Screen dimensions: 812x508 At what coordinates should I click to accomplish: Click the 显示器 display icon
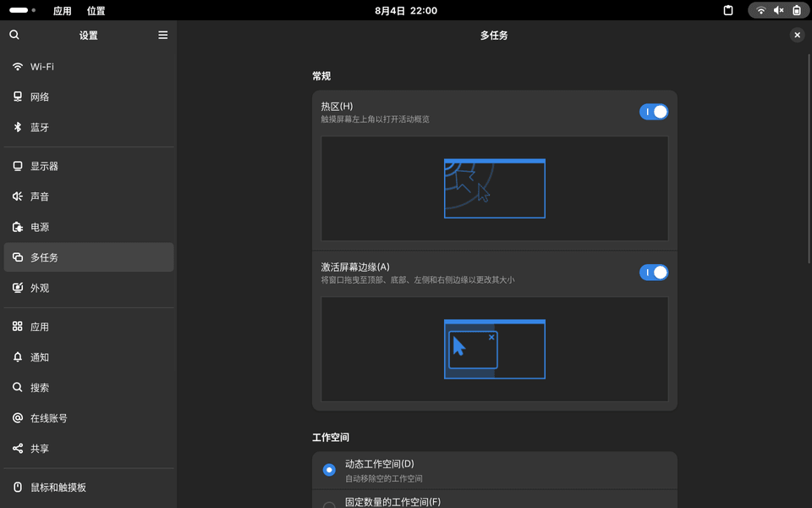pos(18,167)
